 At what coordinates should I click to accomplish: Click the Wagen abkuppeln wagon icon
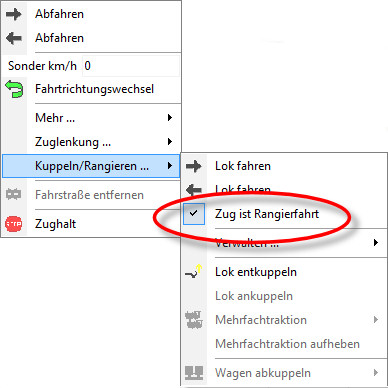(x=194, y=373)
